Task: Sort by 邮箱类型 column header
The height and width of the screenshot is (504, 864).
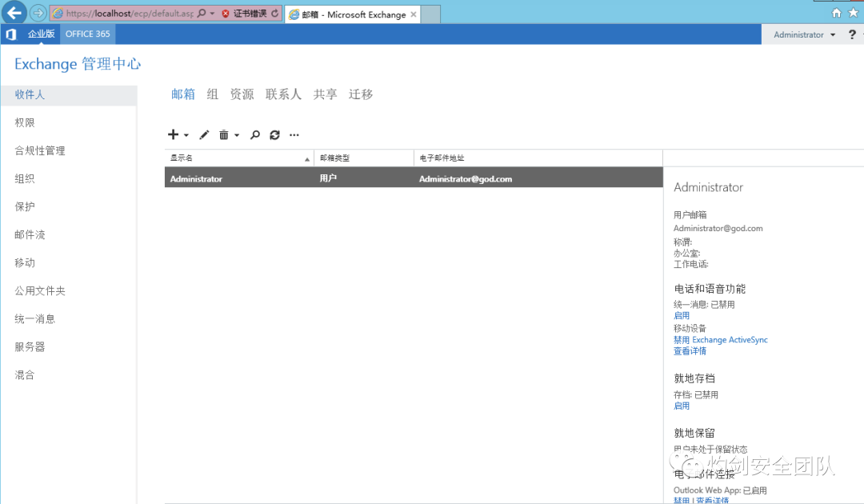Action: pos(364,158)
